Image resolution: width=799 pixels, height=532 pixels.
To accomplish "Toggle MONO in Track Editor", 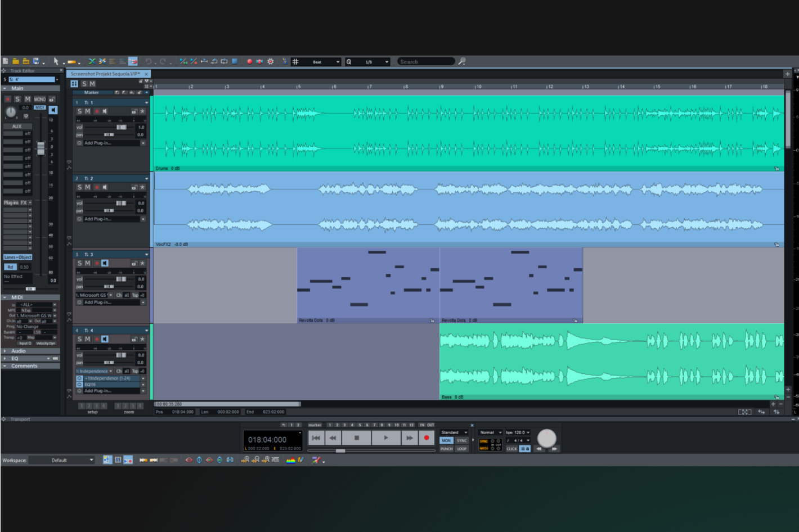I will (x=40, y=99).
